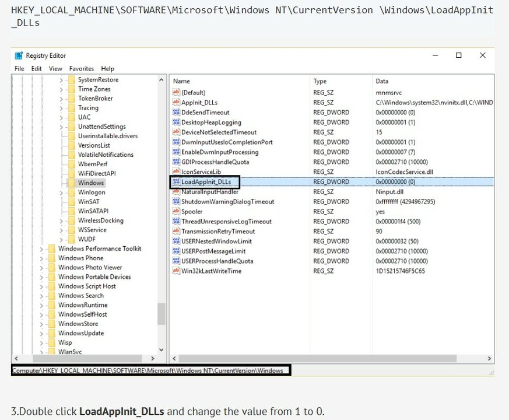Click the 1D15215746F5C65 data cell
This screenshot has width=509, height=420.
coord(400,271)
